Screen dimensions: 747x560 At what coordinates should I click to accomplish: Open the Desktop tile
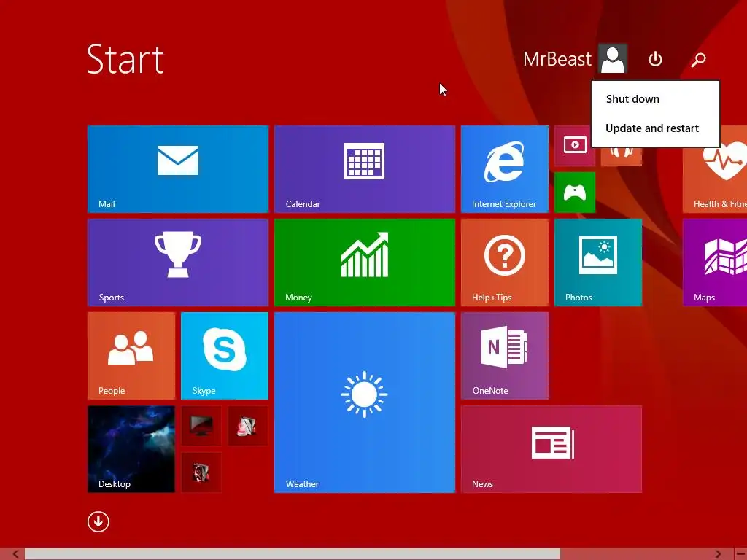pyautogui.click(x=131, y=449)
